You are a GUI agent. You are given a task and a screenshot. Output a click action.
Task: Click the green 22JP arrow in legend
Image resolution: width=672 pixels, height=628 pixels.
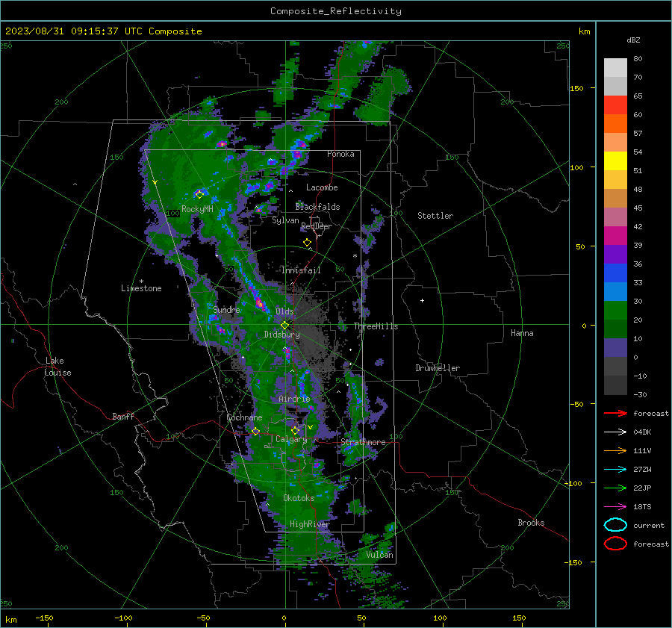click(x=615, y=488)
